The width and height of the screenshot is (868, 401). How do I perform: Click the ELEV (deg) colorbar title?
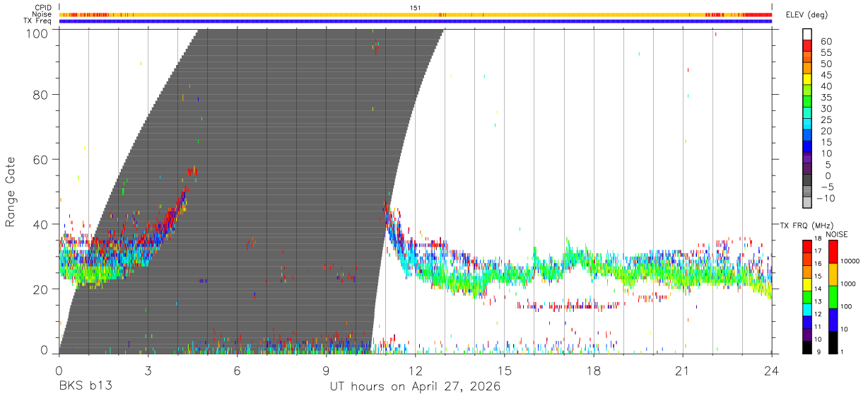click(x=807, y=15)
